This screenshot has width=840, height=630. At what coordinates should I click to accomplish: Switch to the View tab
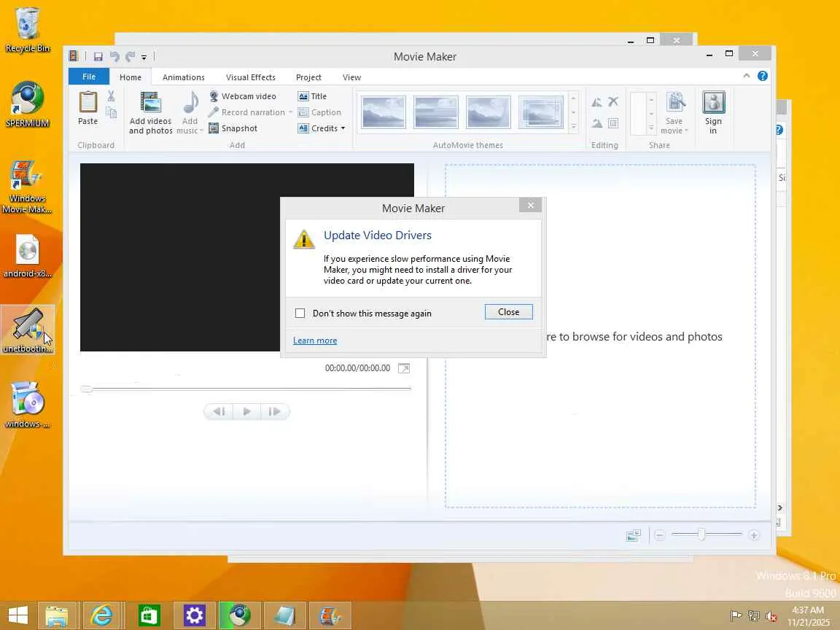pos(352,77)
